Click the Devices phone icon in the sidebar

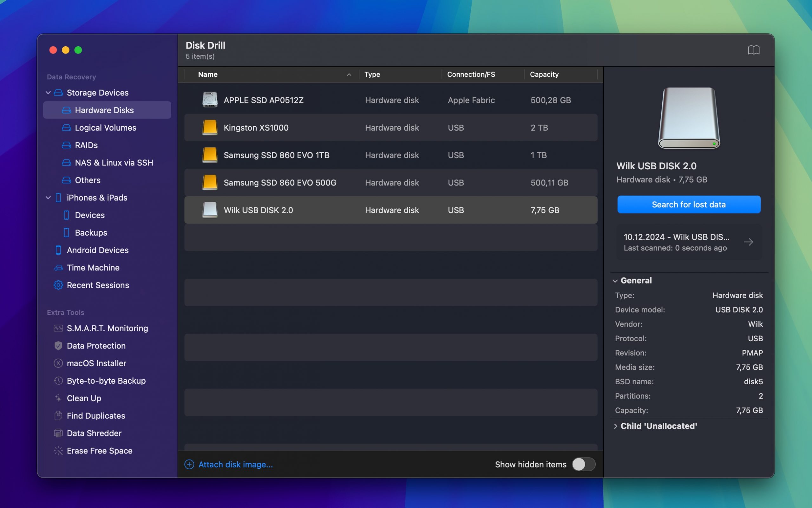(66, 215)
